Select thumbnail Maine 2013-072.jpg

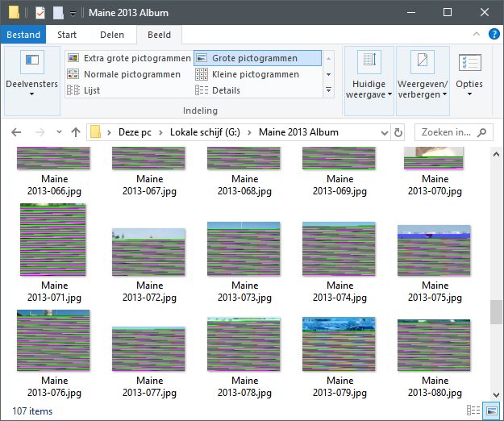click(148, 252)
